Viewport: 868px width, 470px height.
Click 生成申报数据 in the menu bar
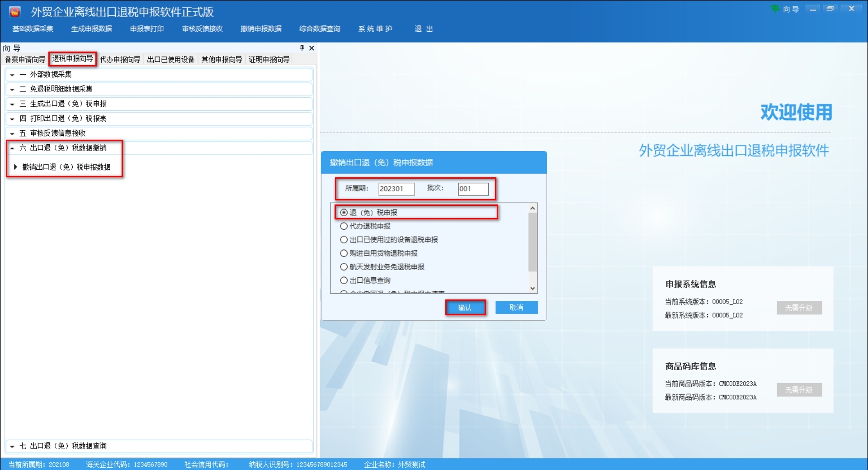[x=92, y=28]
